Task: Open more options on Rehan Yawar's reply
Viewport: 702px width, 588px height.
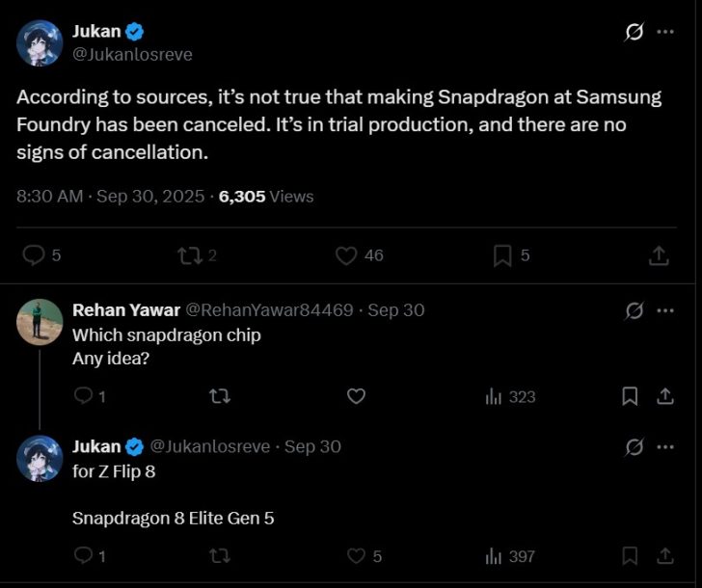Action: pos(665,310)
